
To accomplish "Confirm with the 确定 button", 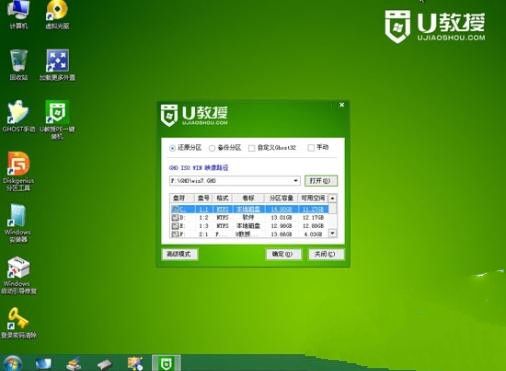I will 283,254.
